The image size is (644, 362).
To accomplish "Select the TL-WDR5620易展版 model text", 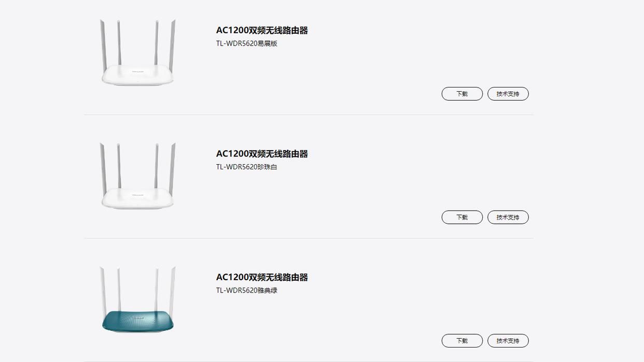I will click(x=247, y=44).
